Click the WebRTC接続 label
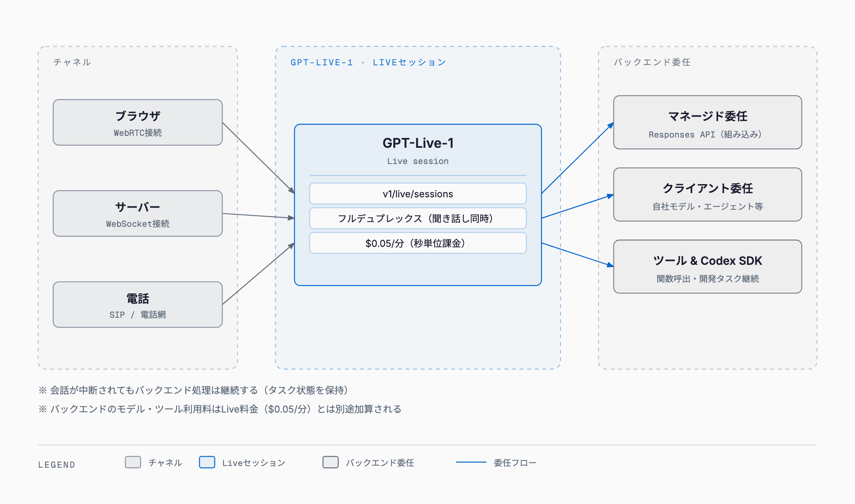The image size is (855, 504). point(138,133)
